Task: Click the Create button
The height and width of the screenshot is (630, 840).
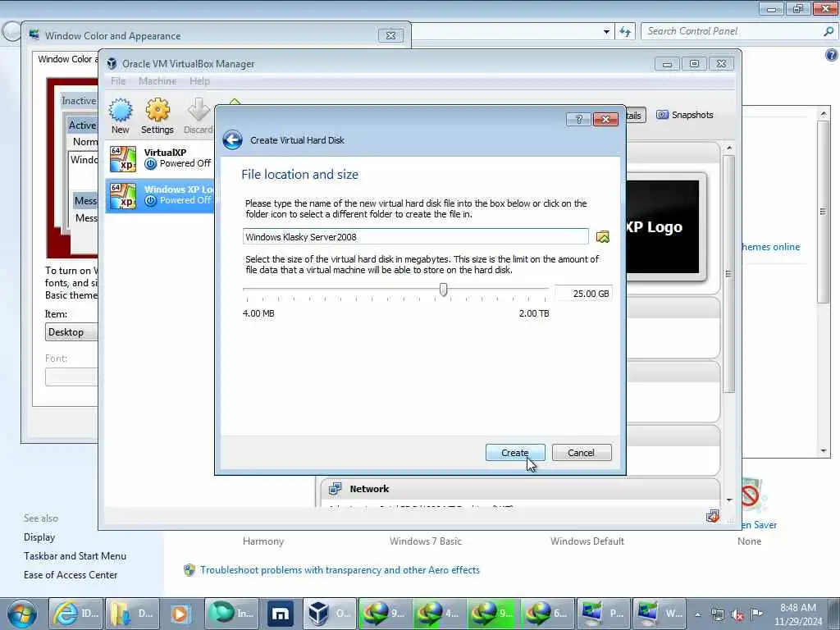Action: click(x=515, y=453)
